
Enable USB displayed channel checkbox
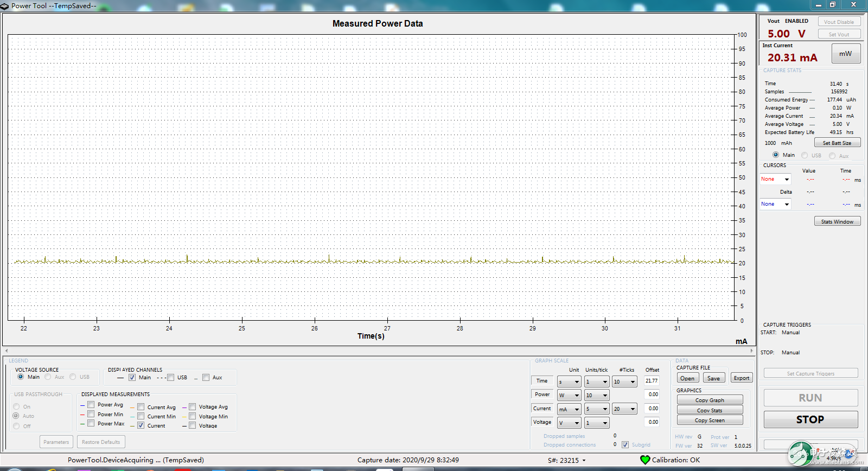pos(170,378)
